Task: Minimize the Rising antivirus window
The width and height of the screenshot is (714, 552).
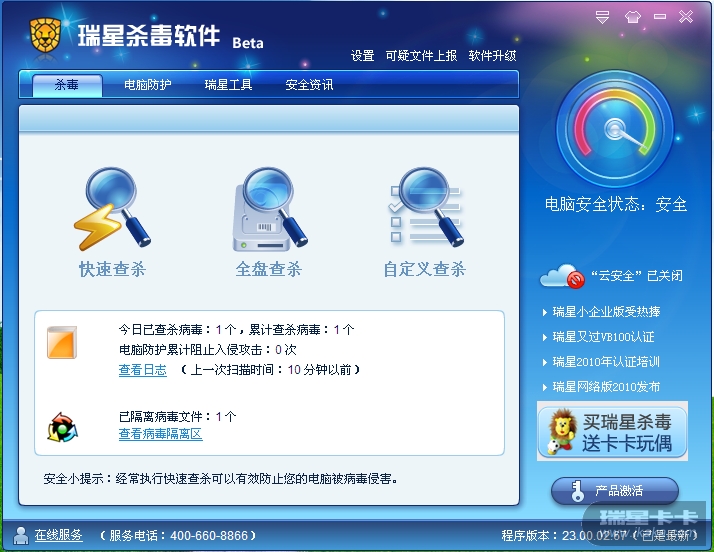Action: click(660, 17)
